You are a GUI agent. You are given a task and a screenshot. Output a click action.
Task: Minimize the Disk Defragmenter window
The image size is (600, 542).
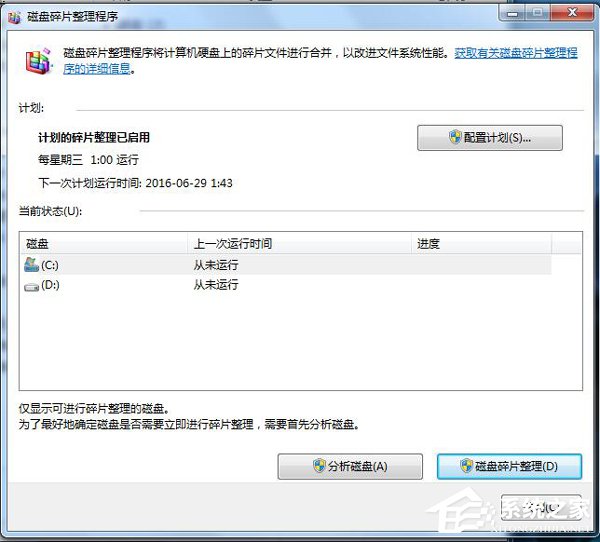click(x=512, y=14)
